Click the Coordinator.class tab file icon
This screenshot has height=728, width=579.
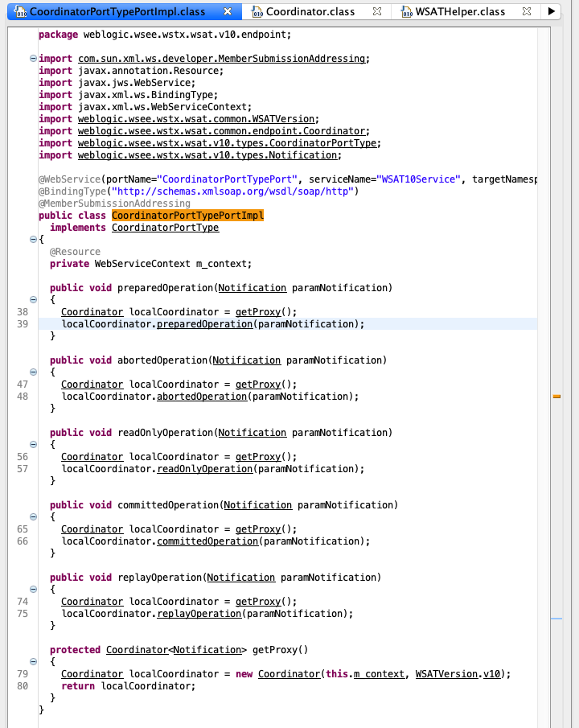pos(257,11)
